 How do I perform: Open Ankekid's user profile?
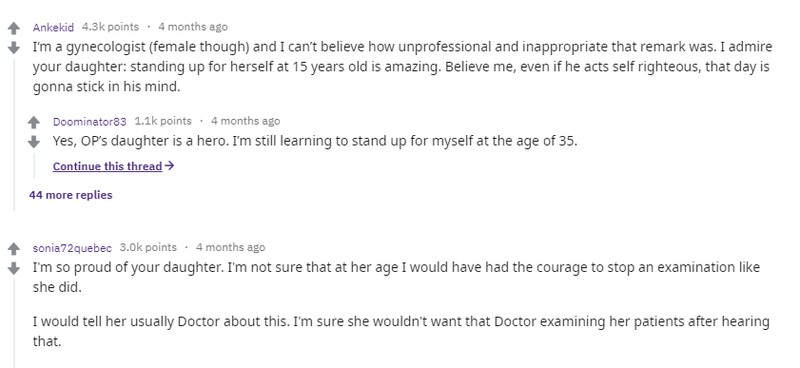point(53,27)
